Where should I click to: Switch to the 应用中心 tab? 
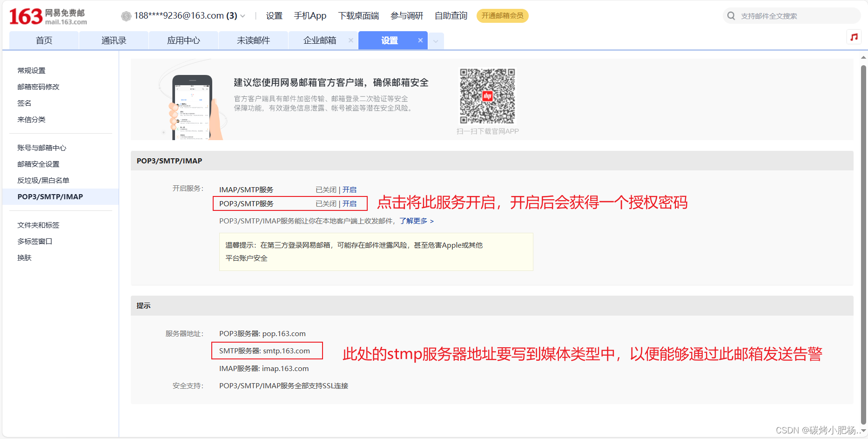click(x=184, y=41)
